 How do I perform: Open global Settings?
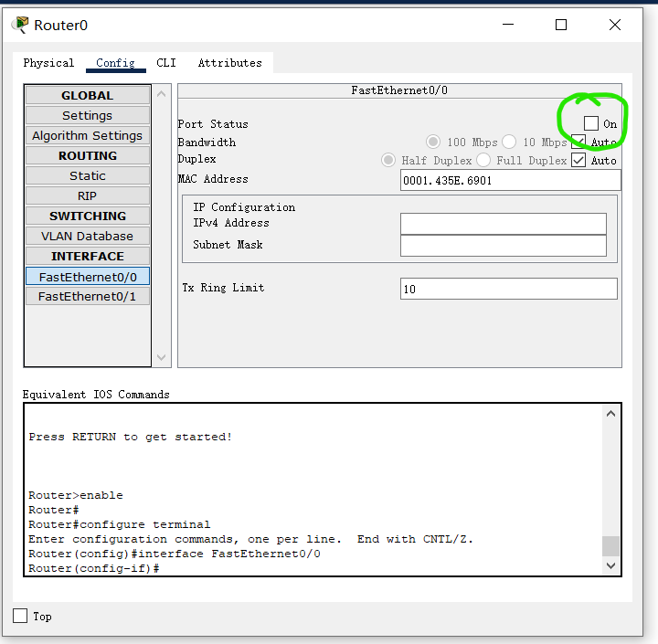[88, 115]
